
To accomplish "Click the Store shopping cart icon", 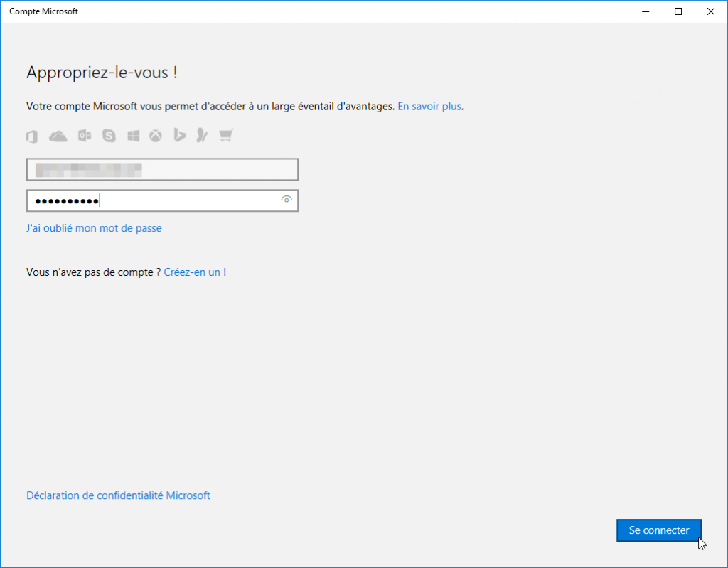I will pos(226,136).
